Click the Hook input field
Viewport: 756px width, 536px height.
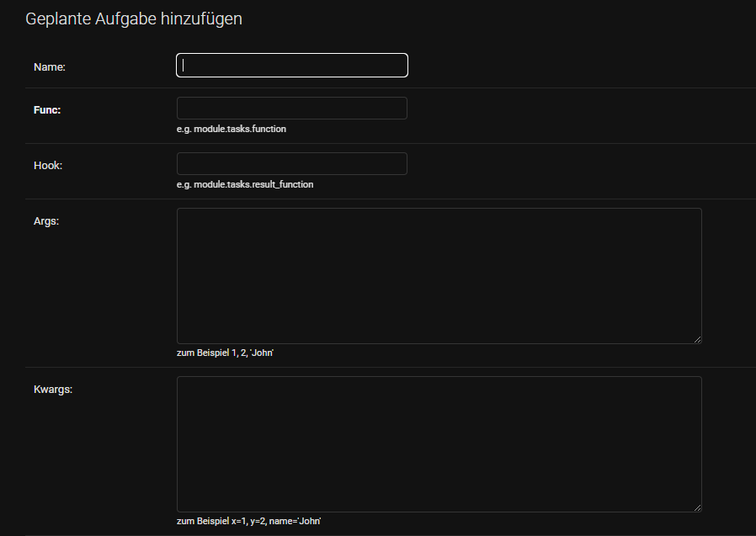point(291,163)
